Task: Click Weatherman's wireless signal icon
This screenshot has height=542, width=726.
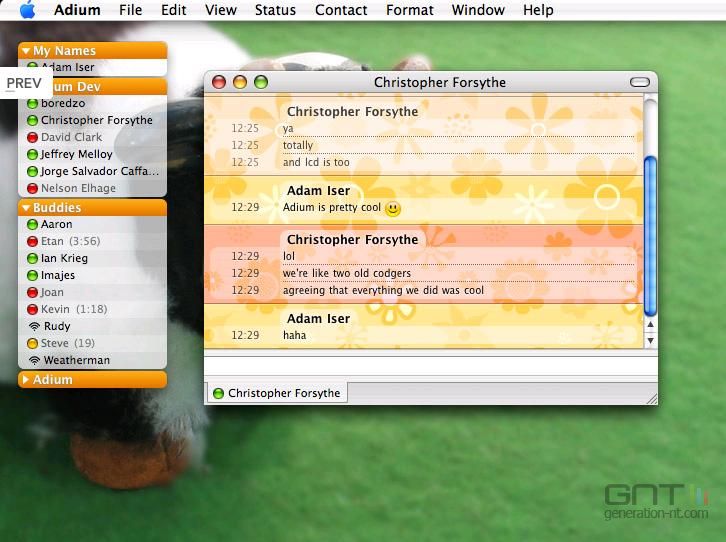Action: tap(34, 360)
